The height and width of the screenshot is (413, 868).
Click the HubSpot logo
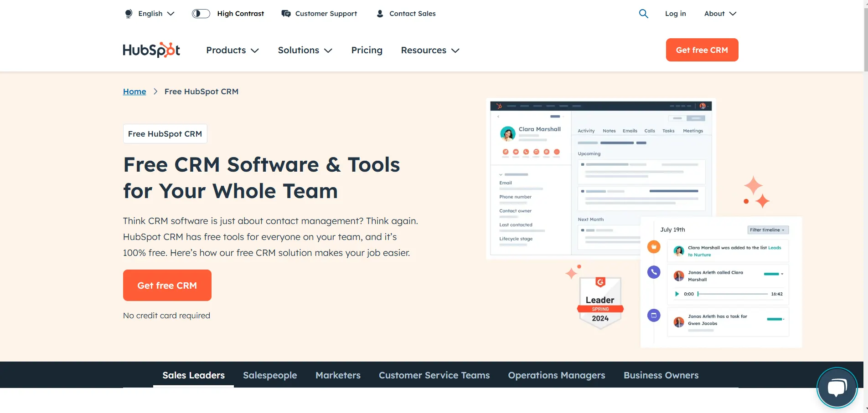point(151,50)
